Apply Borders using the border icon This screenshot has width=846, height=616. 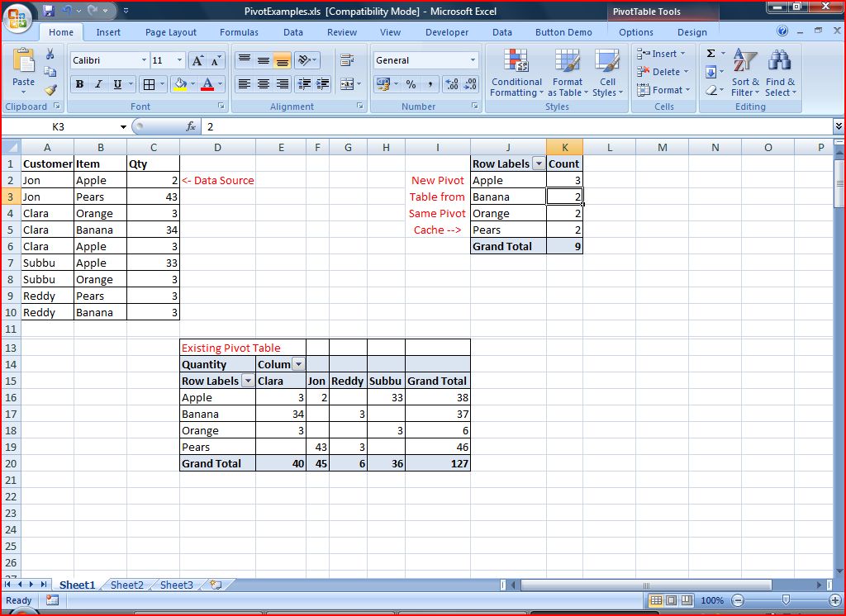coord(149,84)
